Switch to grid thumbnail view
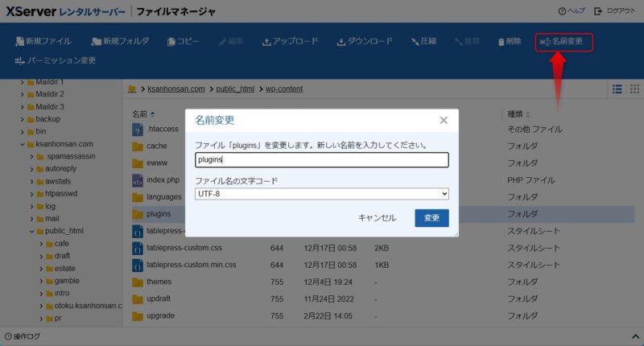The width and height of the screenshot is (644, 346). coord(634,89)
